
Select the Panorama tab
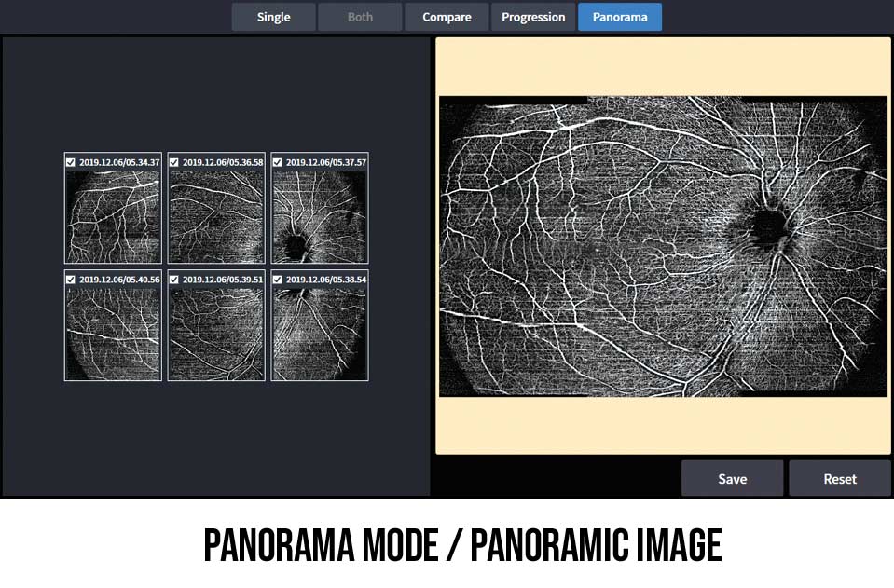(x=620, y=17)
